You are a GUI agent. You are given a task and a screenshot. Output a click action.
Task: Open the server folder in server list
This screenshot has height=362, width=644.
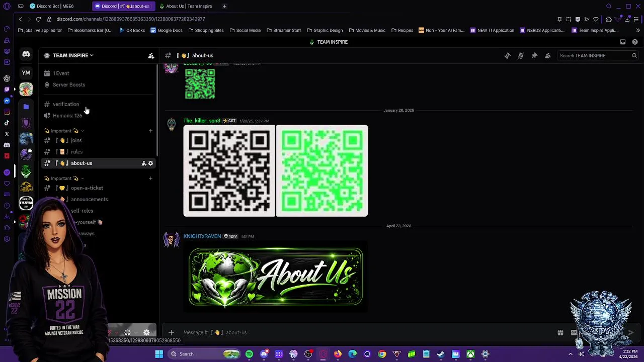[26, 107]
